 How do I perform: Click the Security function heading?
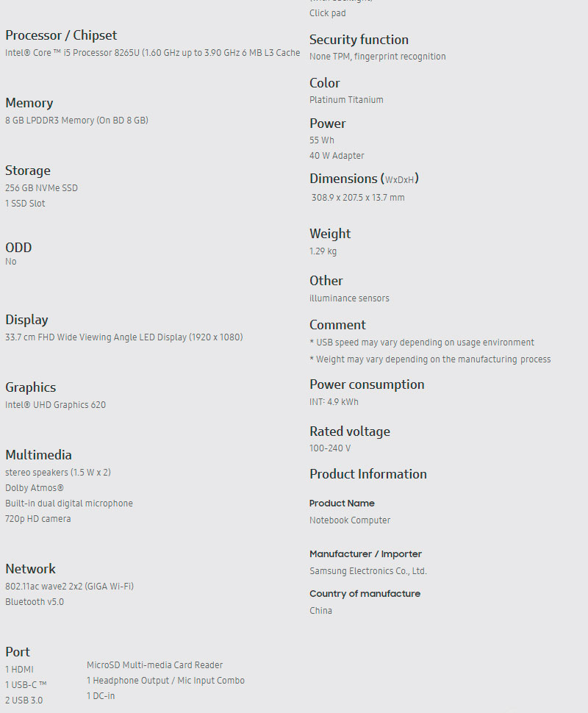click(x=359, y=40)
